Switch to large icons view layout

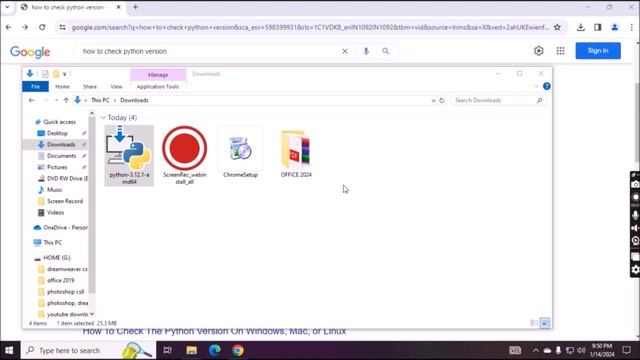pyautogui.click(x=545, y=323)
